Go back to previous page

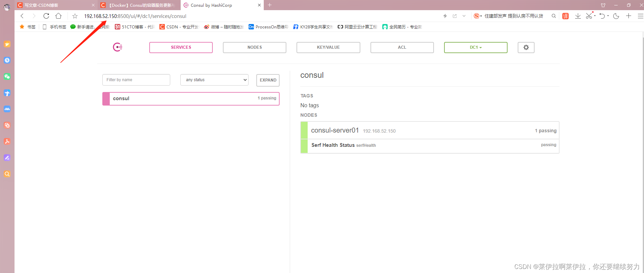click(x=22, y=16)
